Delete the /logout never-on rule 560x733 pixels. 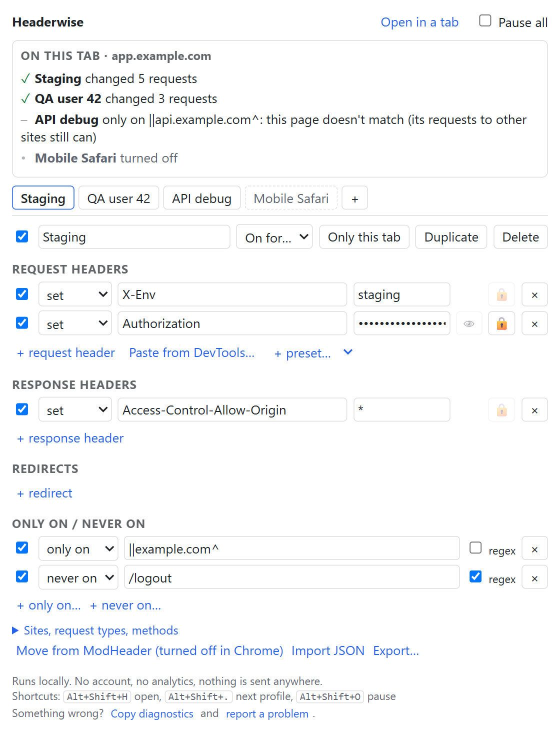click(534, 578)
